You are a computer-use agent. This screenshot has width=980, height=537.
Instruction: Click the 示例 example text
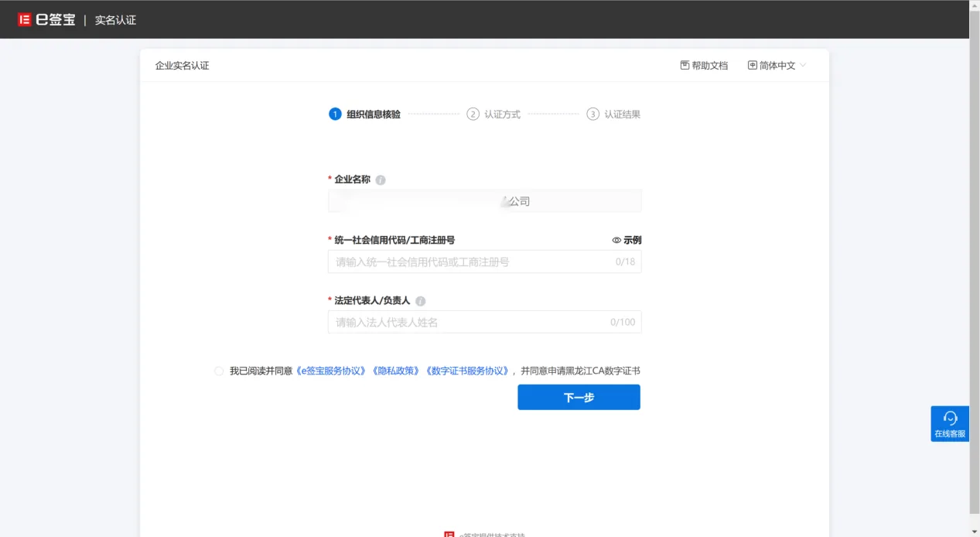pyautogui.click(x=633, y=241)
